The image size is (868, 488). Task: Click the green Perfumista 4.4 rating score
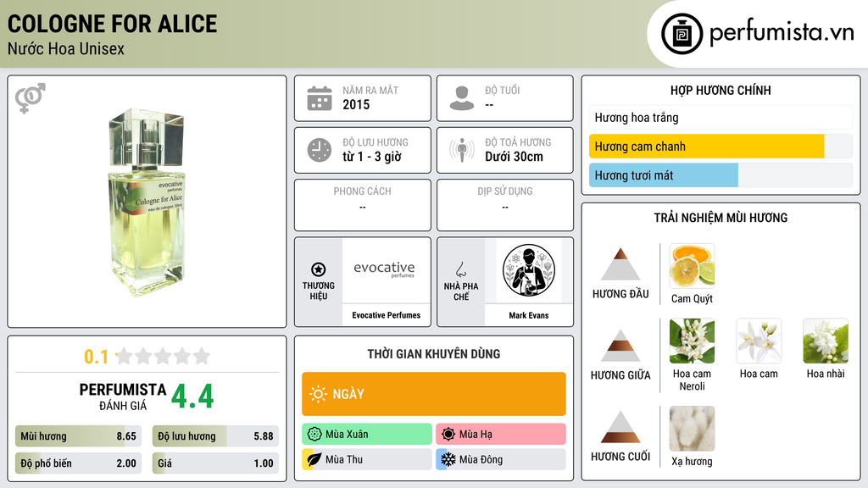point(192,396)
